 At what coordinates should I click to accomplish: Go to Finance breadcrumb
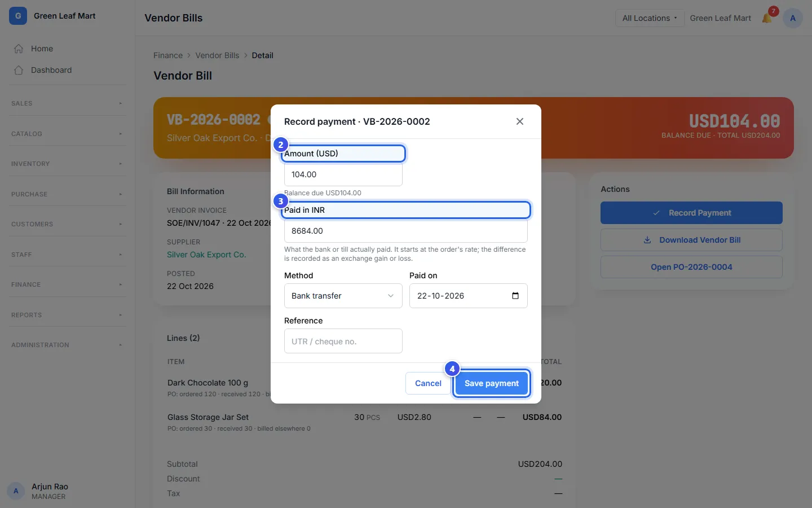(x=168, y=55)
